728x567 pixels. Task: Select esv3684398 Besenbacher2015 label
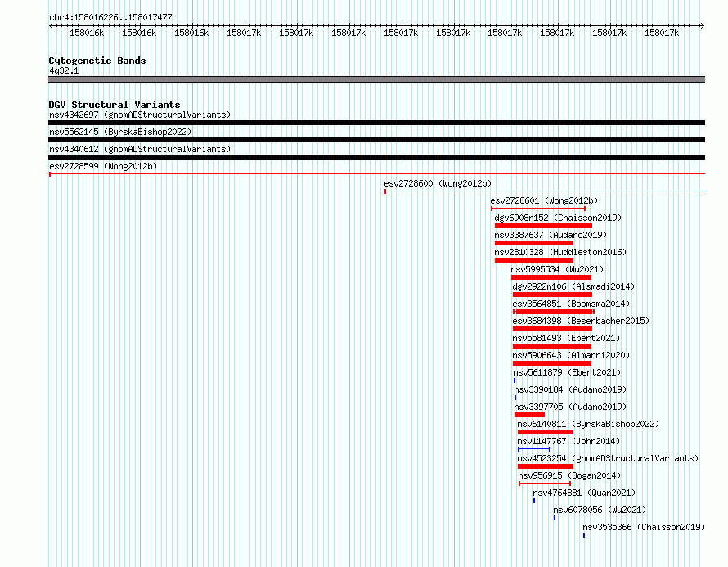[x=581, y=321]
